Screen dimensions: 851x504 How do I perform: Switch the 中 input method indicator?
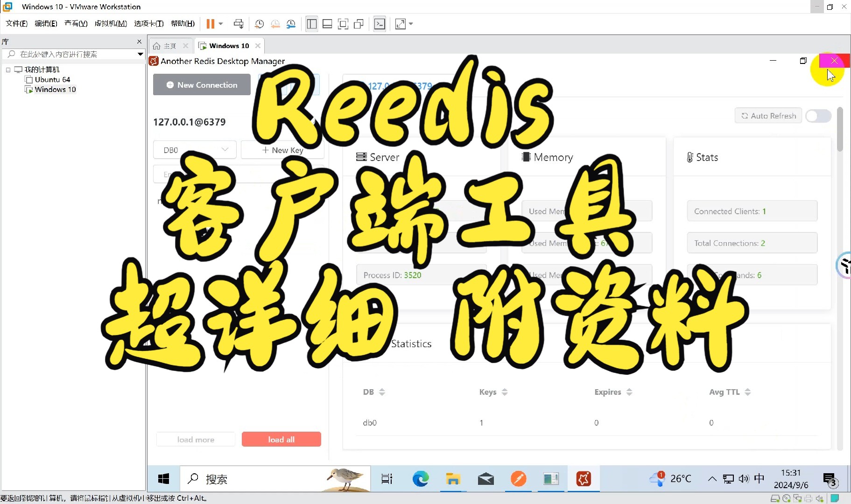[x=760, y=479]
